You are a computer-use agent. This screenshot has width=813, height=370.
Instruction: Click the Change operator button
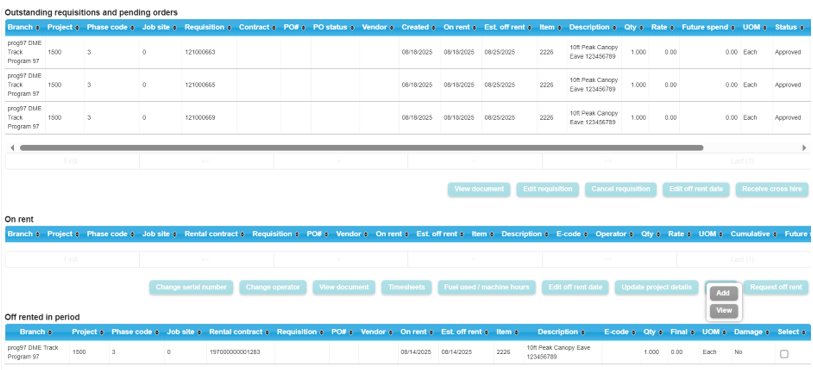coord(273,287)
